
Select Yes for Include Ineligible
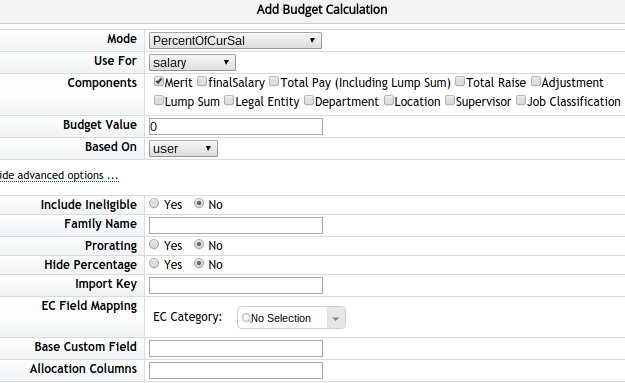coord(154,204)
